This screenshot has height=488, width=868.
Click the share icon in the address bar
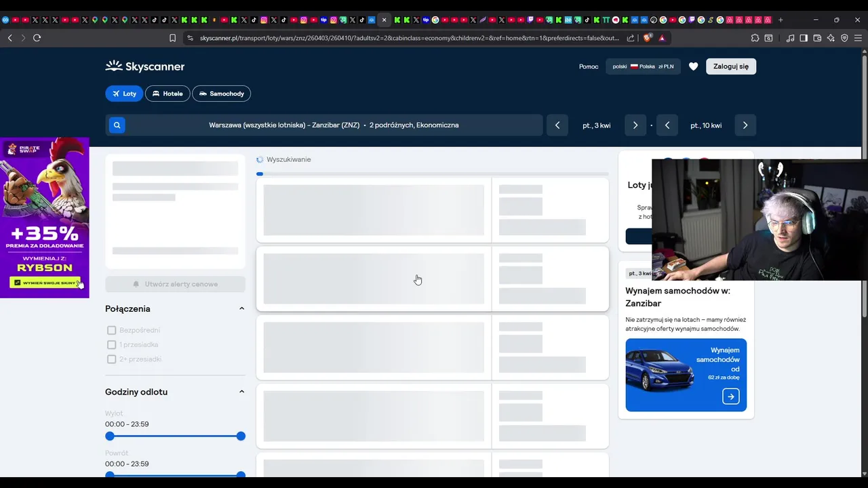[631, 38]
